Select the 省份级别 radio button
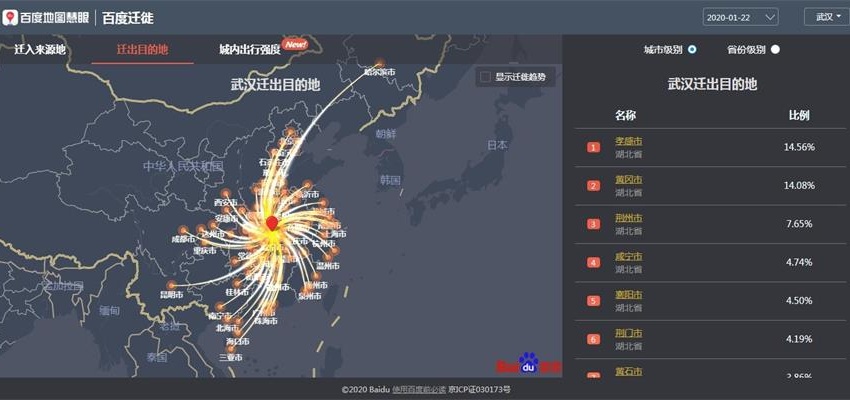This screenshot has width=850, height=400. pyautogui.click(x=775, y=49)
